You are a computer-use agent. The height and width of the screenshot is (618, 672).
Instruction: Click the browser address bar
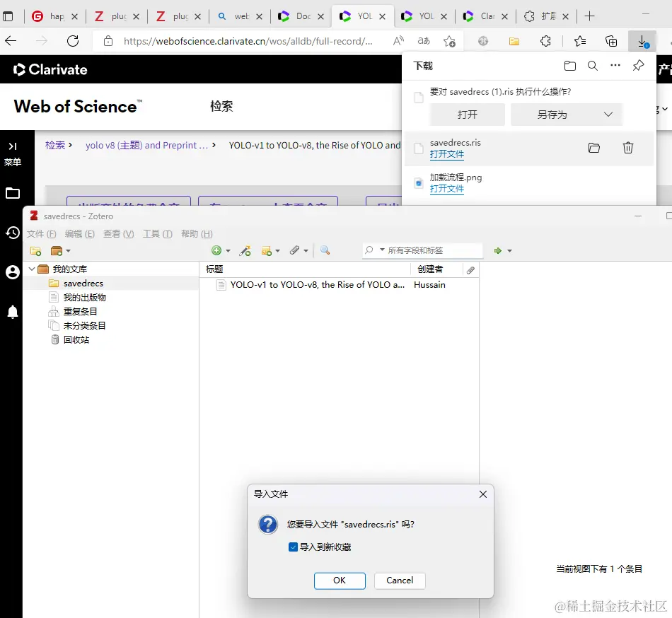click(248, 41)
